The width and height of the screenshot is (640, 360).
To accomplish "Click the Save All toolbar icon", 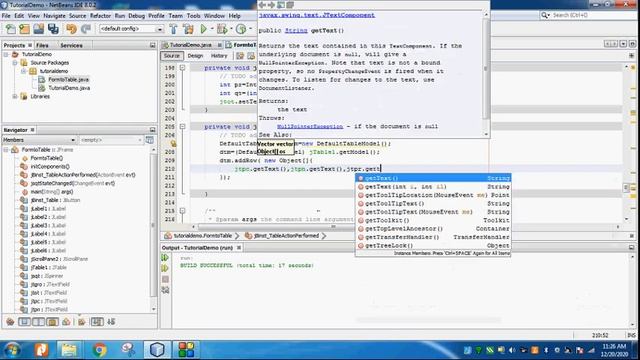I will pyautogui.click(x=53, y=29).
